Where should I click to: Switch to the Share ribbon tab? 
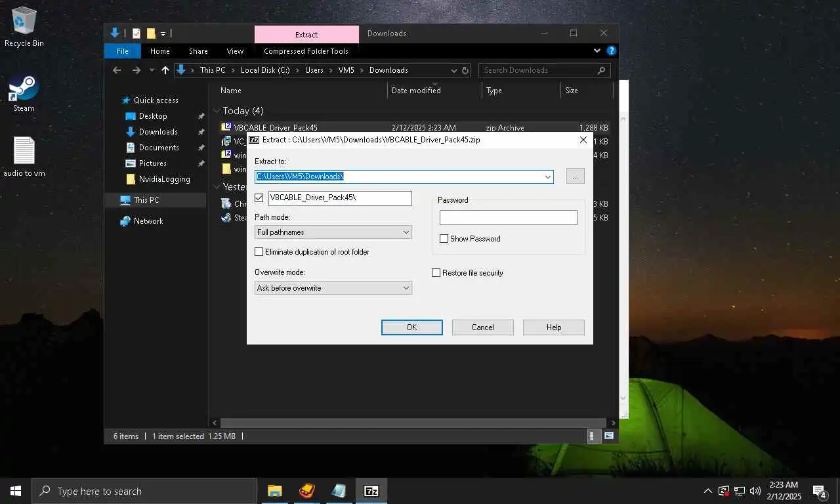pyautogui.click(x=198, y=51)
